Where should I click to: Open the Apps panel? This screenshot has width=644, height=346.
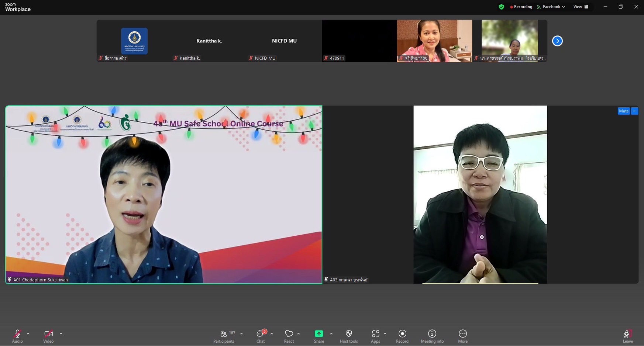pos(375,336)
